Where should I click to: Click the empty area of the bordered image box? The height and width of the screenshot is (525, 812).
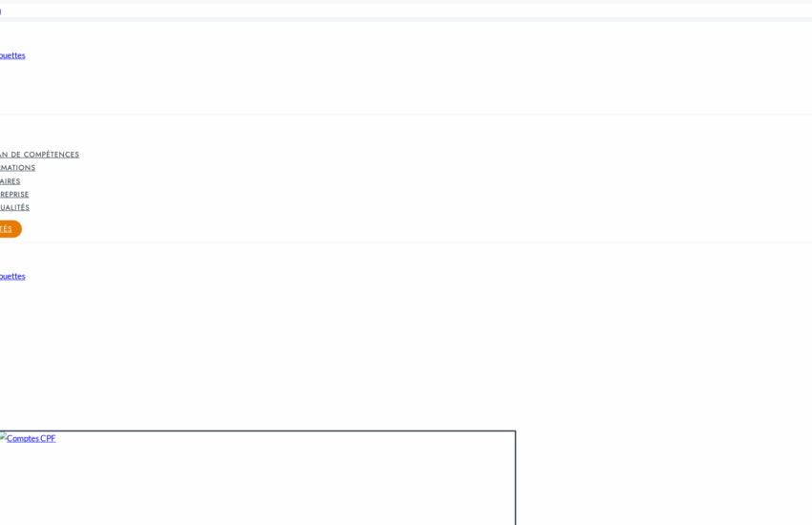285,486
